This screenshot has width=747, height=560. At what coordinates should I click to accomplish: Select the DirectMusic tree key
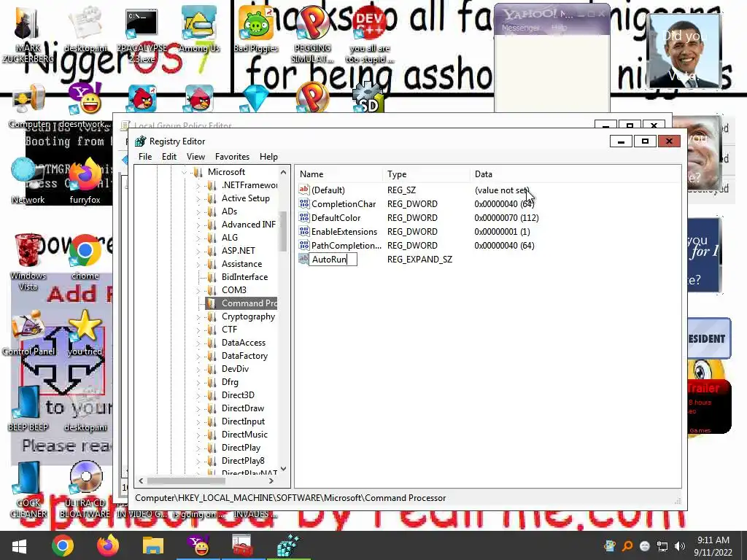(x=244, y=435)
